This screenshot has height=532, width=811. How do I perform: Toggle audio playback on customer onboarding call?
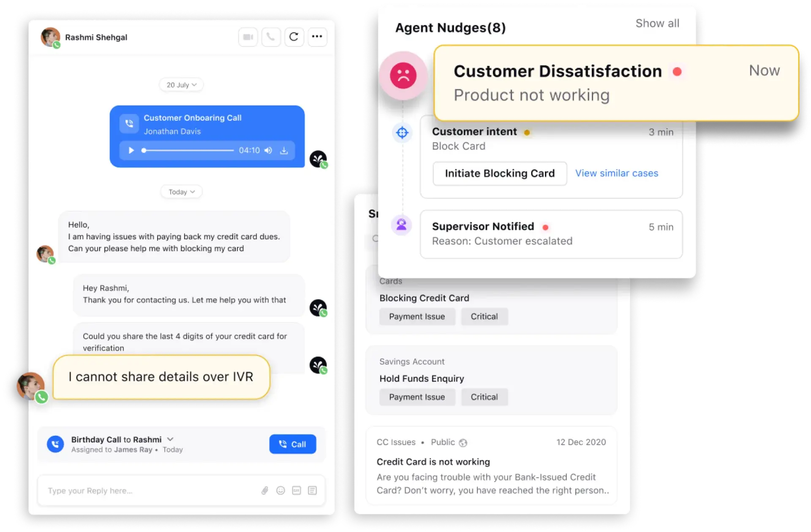pyautogui.click(x=131, y=150)
